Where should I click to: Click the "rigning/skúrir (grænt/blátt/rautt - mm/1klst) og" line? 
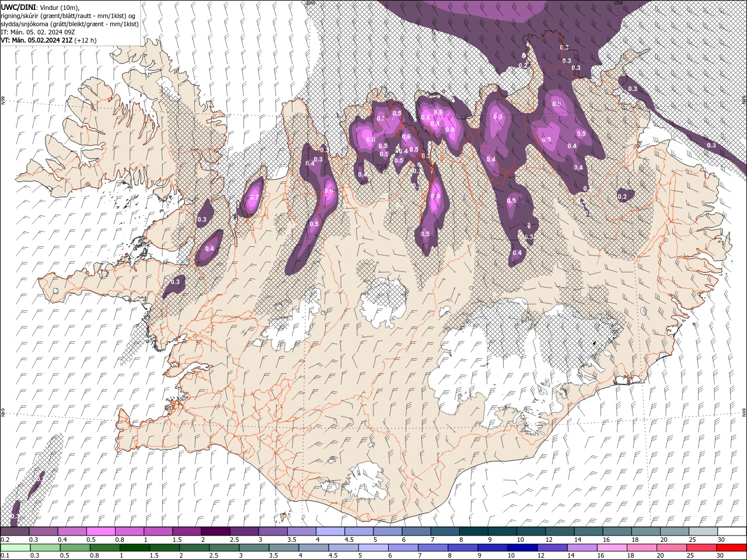(x=69, y=16)
